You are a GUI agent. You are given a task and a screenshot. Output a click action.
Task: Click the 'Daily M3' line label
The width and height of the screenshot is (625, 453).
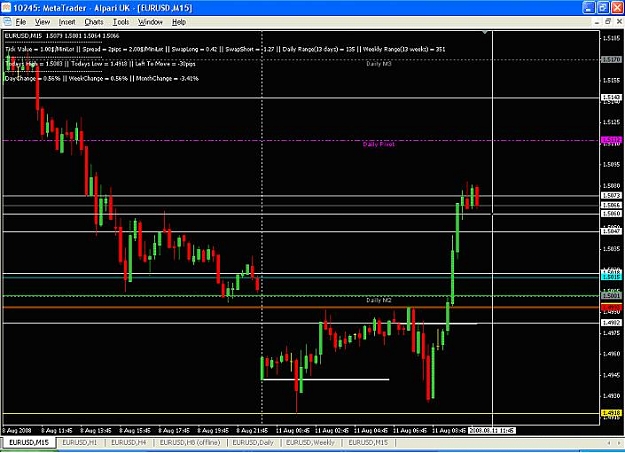pyautogui.click(x=379, y=64)
